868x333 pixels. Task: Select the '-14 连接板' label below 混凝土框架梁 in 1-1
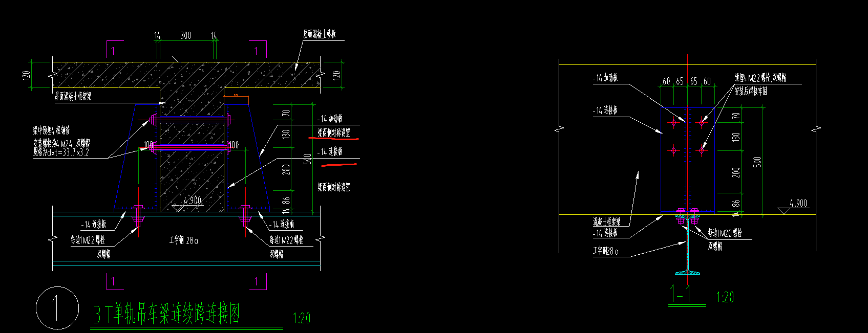click(x=605, y=233)
